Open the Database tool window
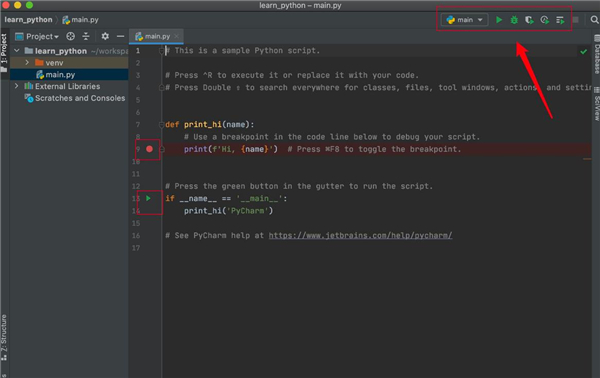The width and height of the screenshot is (600, 378). [x=597, y=54]
